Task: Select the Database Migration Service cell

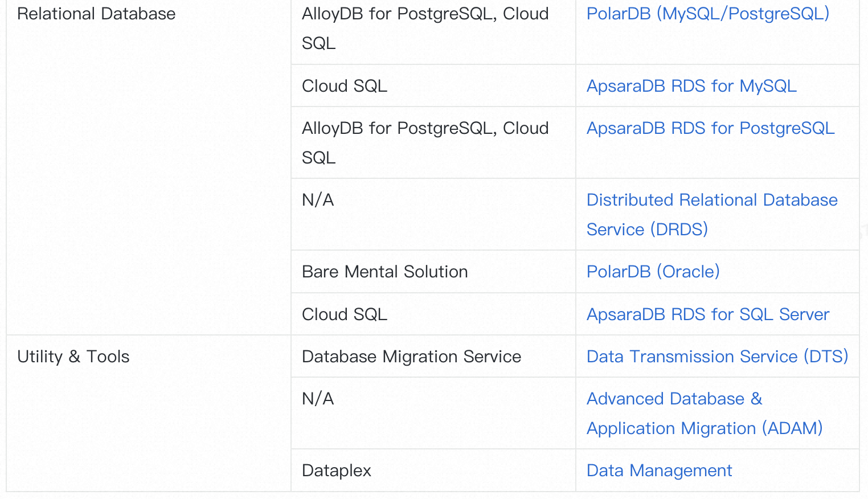Action: click(433, 357)
